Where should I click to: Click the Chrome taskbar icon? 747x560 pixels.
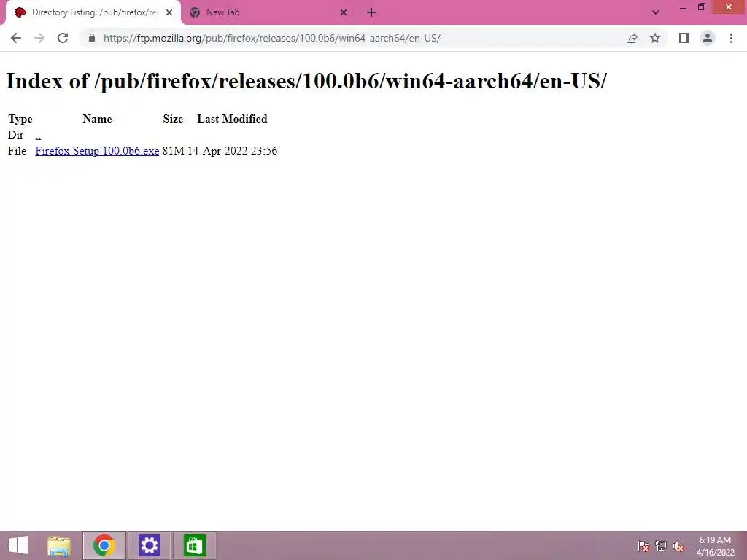click(x=104, y=545)
